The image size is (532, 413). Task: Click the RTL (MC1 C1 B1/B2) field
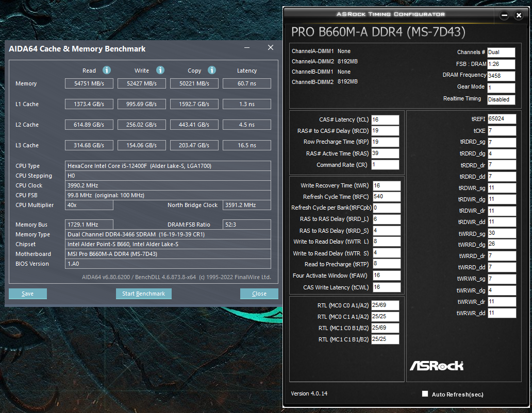(386, 339)
